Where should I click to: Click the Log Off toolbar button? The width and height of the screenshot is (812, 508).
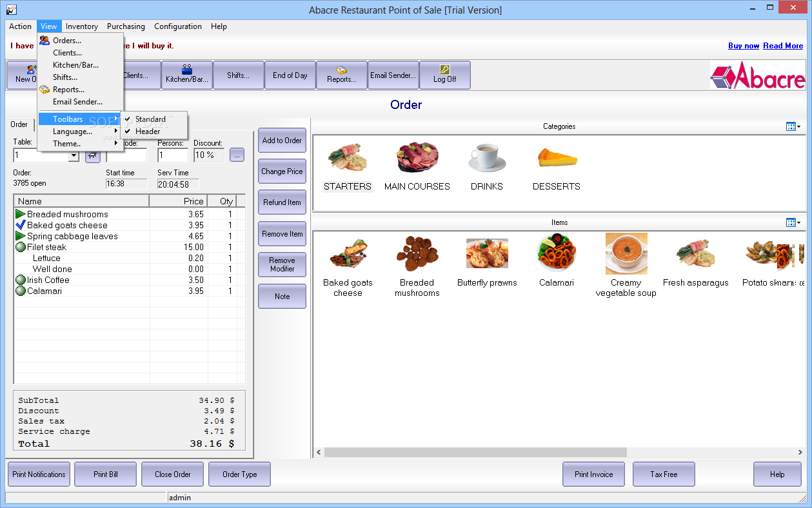pos(445,75)
